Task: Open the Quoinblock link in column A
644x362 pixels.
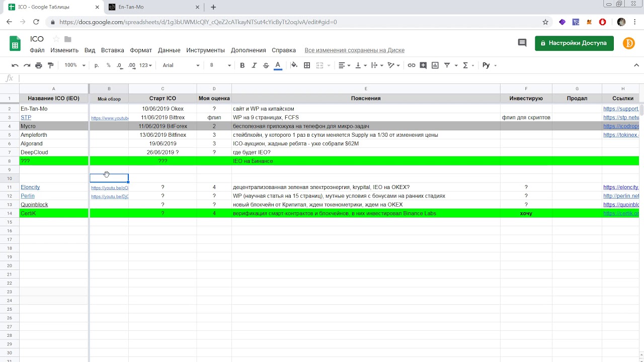Action: (34, 205)
